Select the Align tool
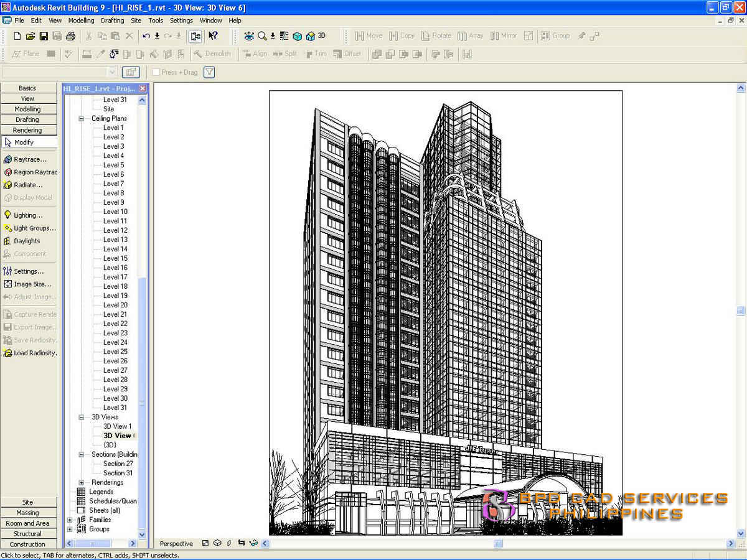747x560 pixels. [x=256, y=54]
